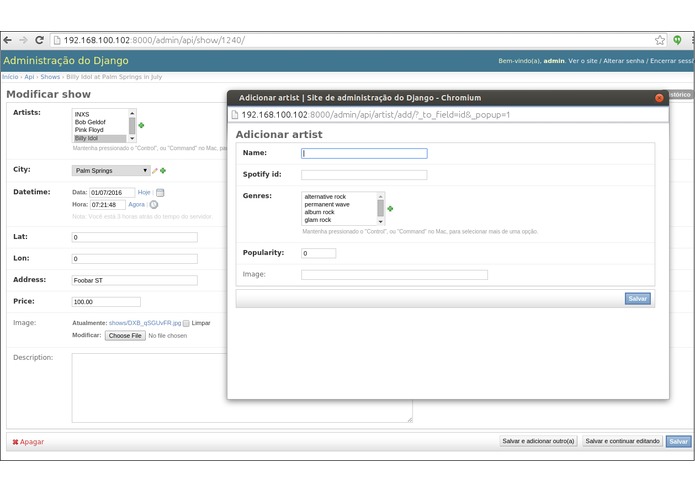
Task: Open the City dropdown showing Palm Springs
Action: [111, 171]
